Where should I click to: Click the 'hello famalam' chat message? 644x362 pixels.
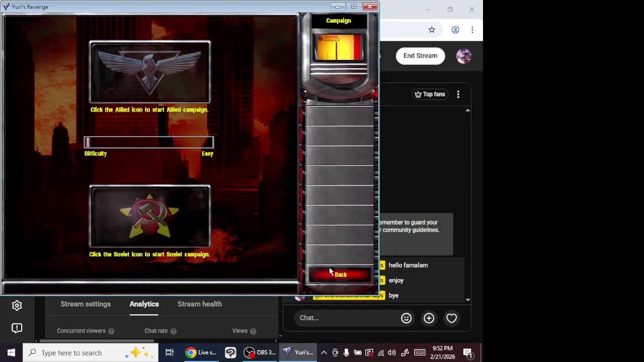tap(408, 265)
